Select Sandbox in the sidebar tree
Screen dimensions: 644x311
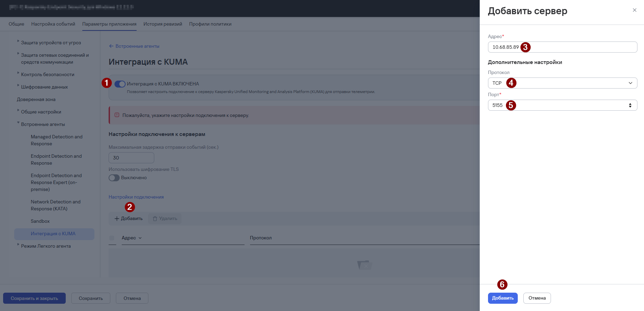point(40,221)
